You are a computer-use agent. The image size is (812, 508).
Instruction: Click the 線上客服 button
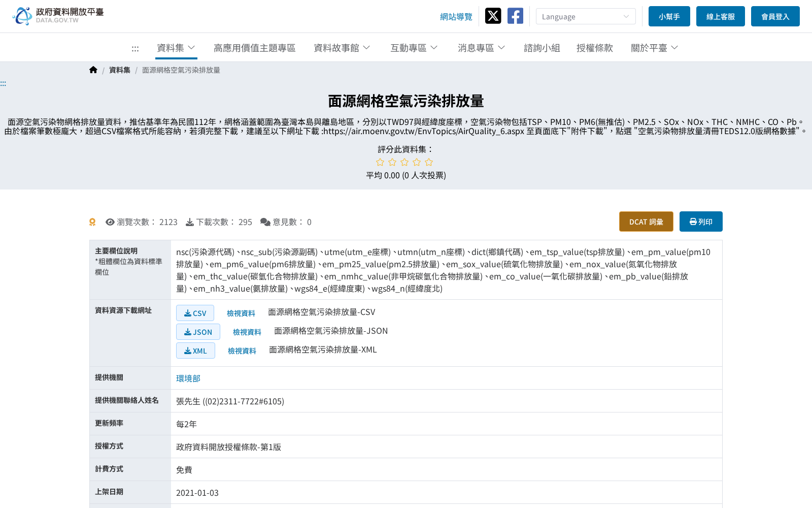pyautogui.click(x=721, y=16)
